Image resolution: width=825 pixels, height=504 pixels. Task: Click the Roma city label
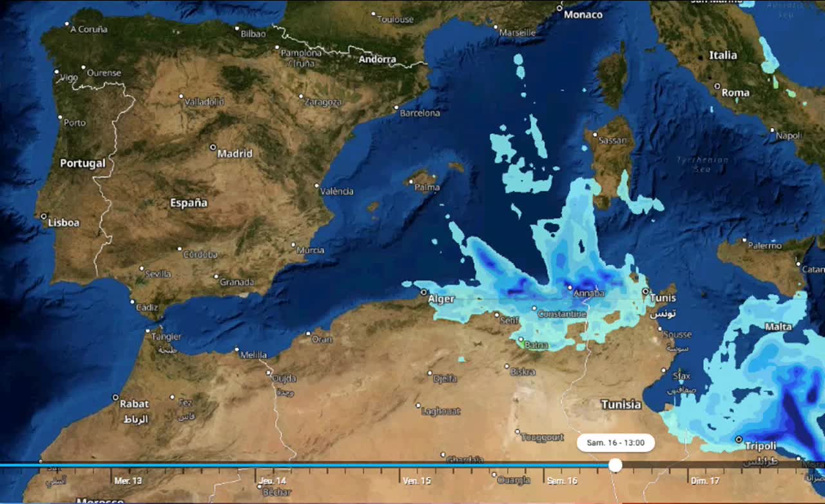[735, 92]
